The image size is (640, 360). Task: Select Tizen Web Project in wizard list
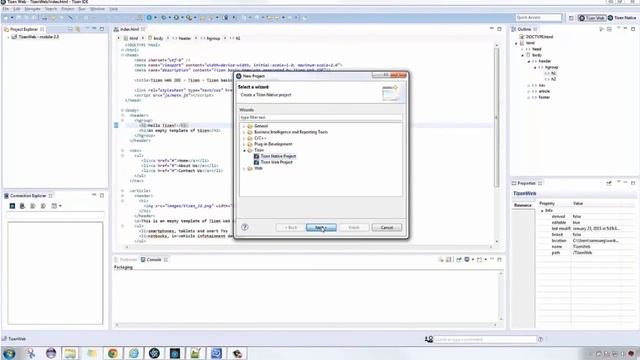click(276, 162)
